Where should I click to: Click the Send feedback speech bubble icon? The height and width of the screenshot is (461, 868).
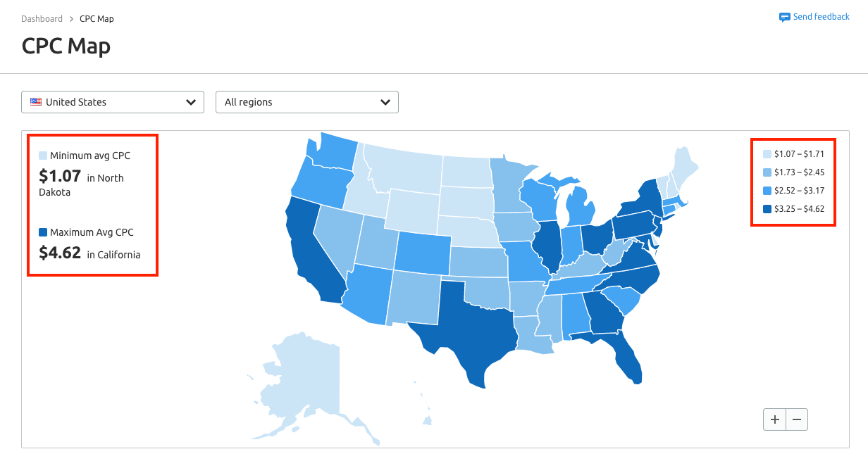tap(784, 17)
